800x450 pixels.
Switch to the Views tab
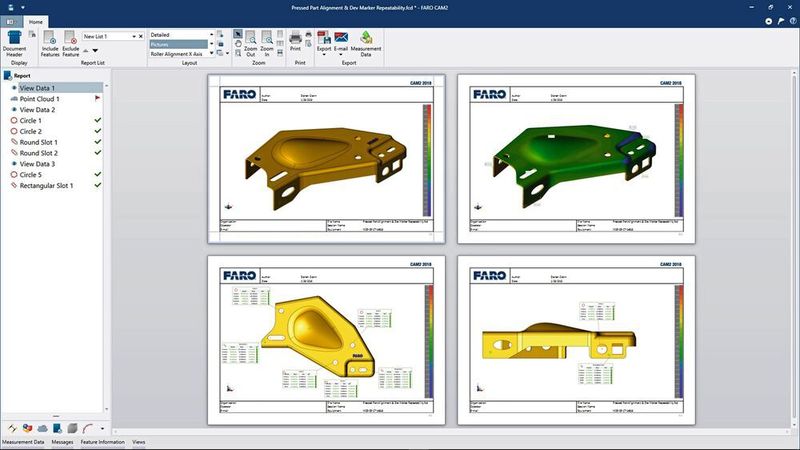139,442
